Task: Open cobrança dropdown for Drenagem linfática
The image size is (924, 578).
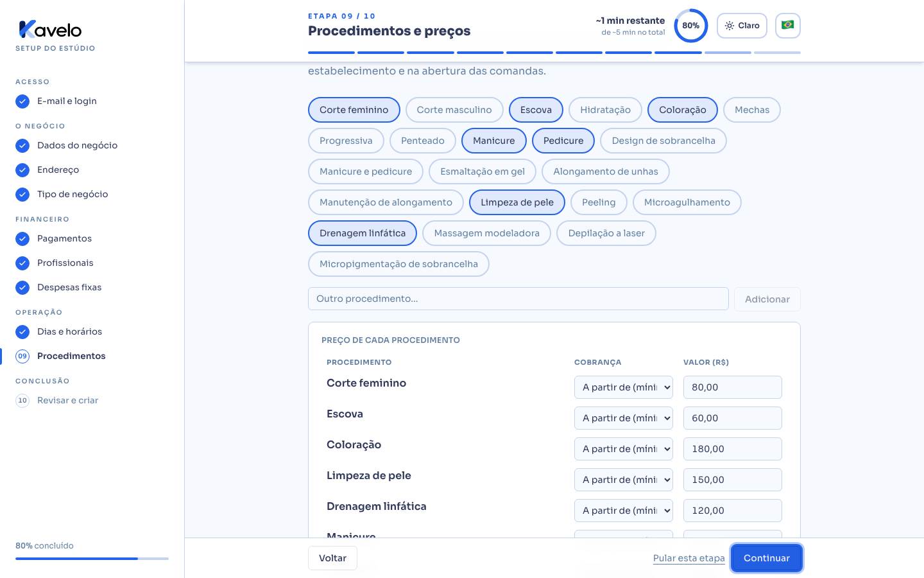Action: (x=624, y=511)
